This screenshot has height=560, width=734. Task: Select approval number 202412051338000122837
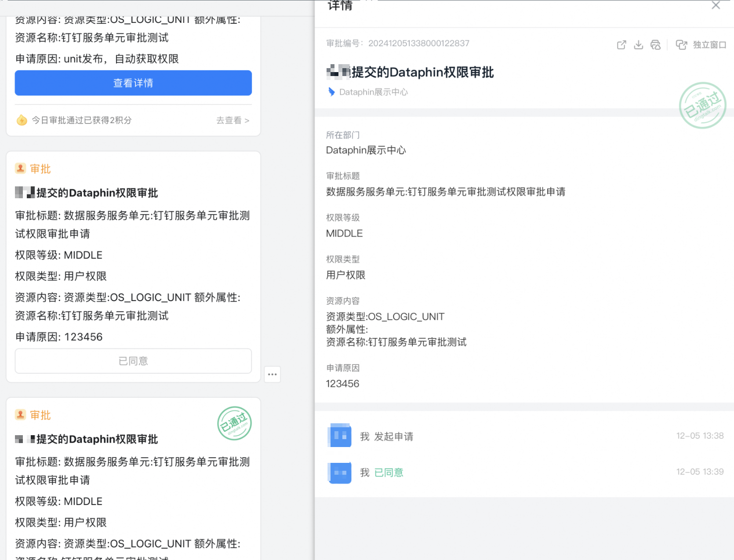[x=419, y=43]
